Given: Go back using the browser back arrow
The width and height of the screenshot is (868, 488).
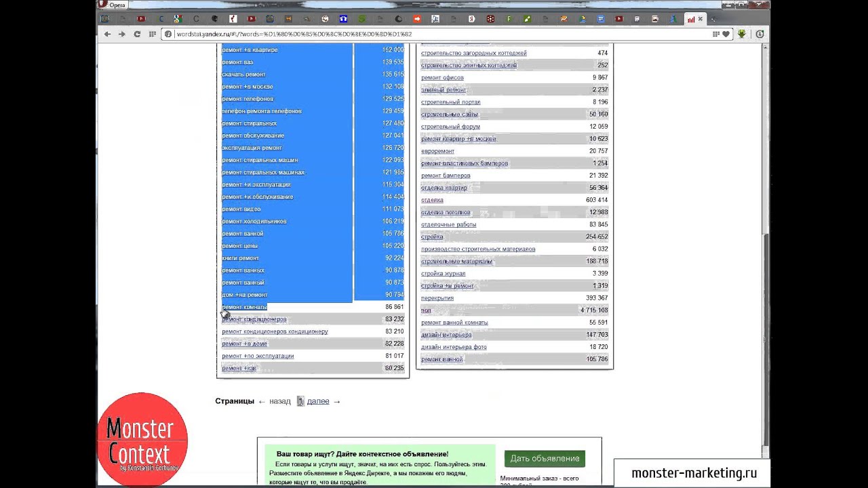Looking at the screenshot, I should coord(107,34).
